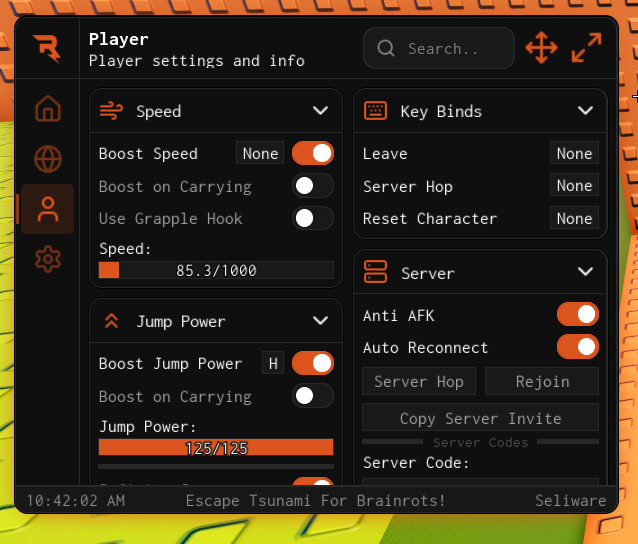
Task: Open the Home sidebar tab
Action: [48, 109]
